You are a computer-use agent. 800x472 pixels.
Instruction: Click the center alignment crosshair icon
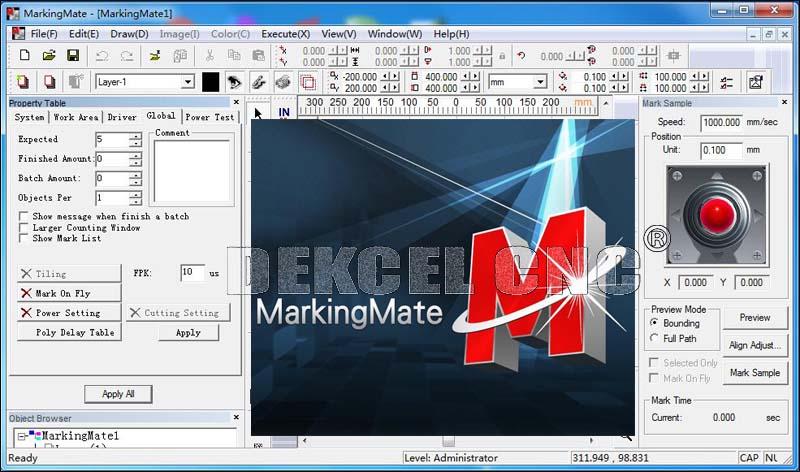click(x=673, y=56)
